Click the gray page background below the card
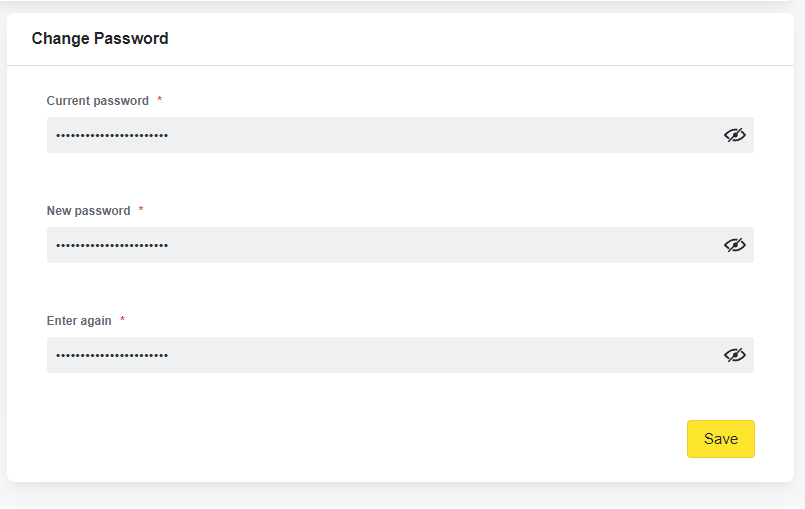The width and height of the screenshot is (805, 509). pyautogui.click(x=402, y=497)
